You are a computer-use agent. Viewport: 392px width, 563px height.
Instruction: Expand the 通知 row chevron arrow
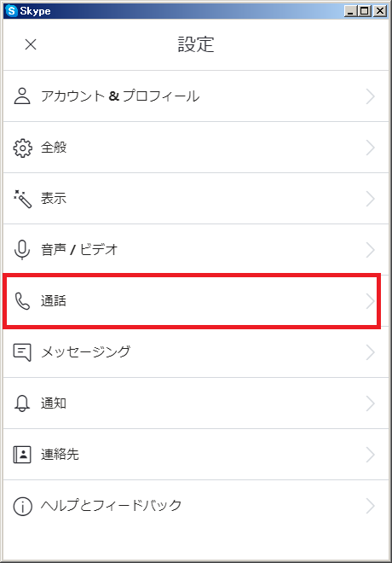coord(371,403)
